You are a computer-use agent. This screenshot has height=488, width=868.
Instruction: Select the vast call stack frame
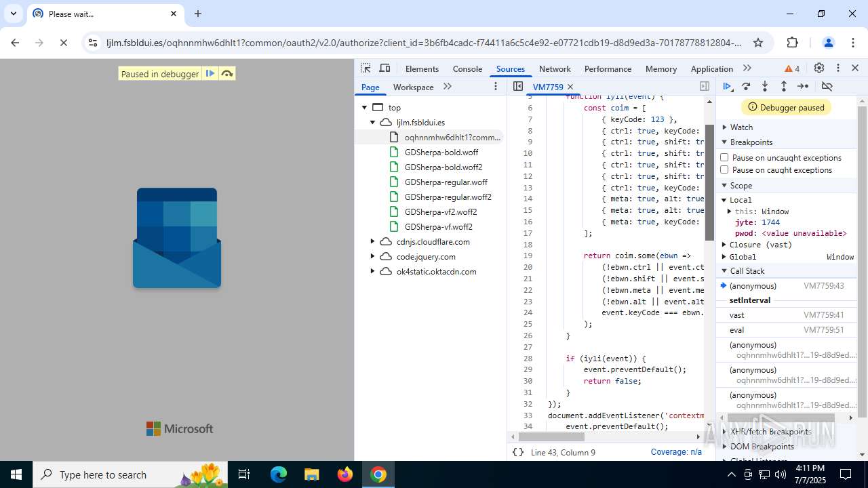pyautogui.click(x=787, y=314)
